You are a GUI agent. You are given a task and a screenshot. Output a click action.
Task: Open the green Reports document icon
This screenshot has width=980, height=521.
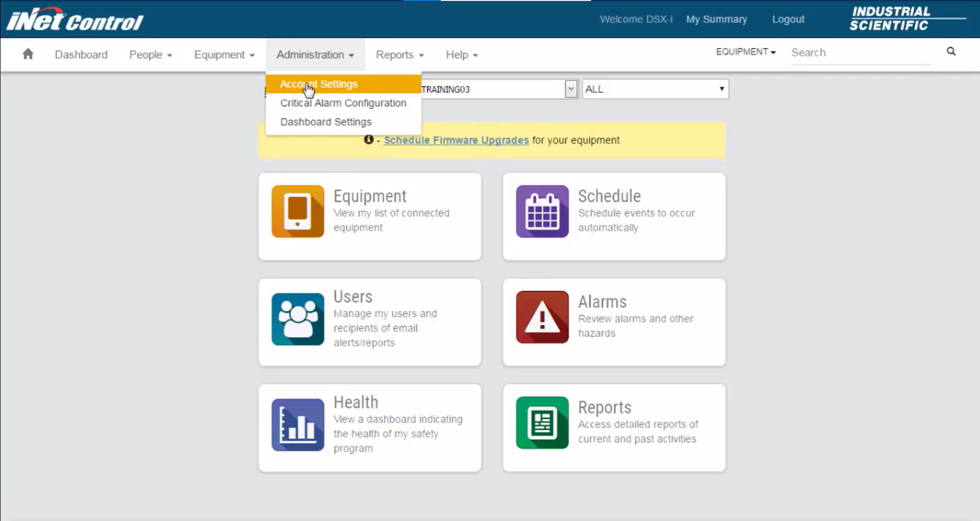coord(542,423)
